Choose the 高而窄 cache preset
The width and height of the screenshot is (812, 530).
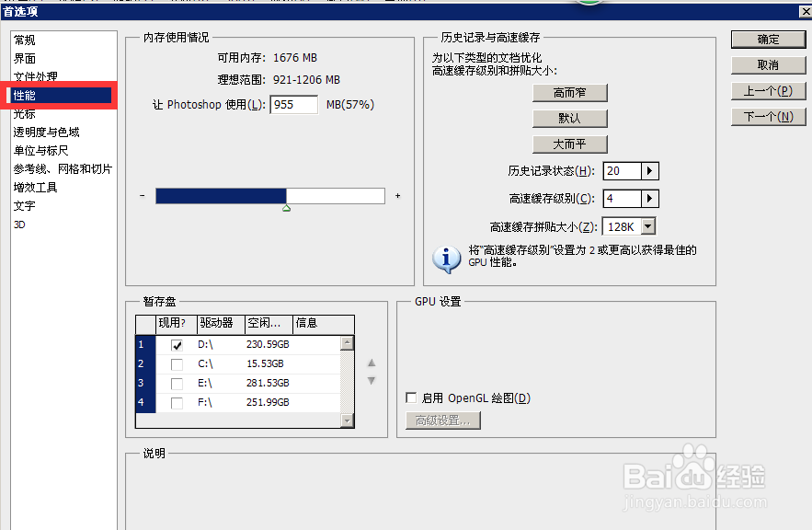pyautogui.click(x=569, y=93)
